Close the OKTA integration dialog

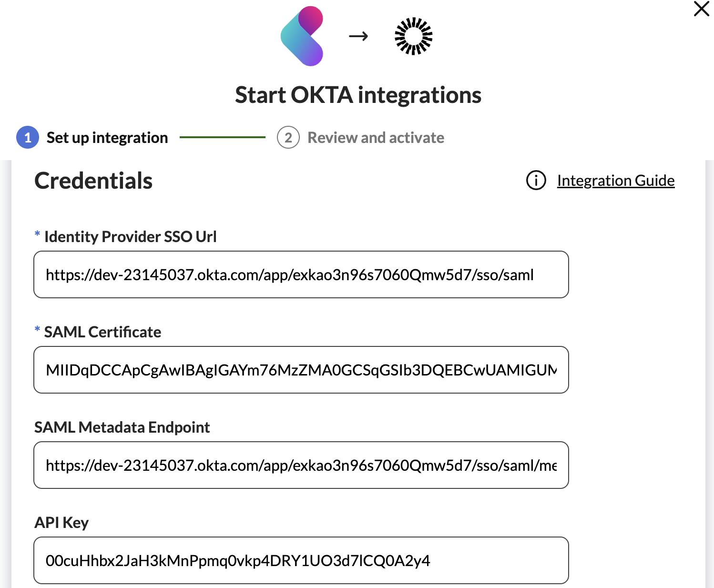701,9
